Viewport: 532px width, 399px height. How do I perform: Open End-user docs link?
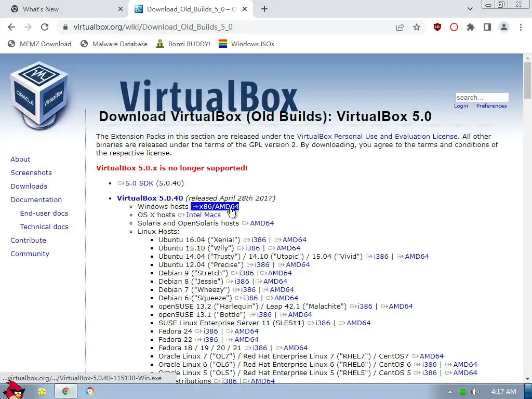point(44,213)
